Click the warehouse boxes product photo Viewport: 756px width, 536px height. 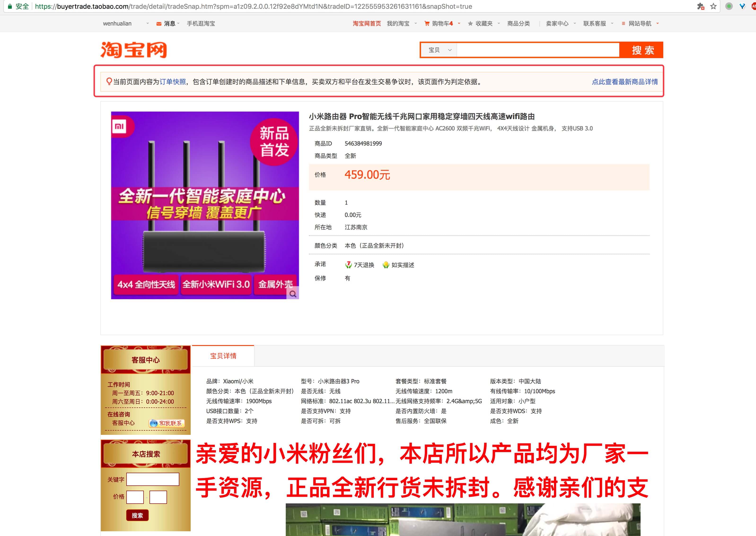[x=463, y=519]
